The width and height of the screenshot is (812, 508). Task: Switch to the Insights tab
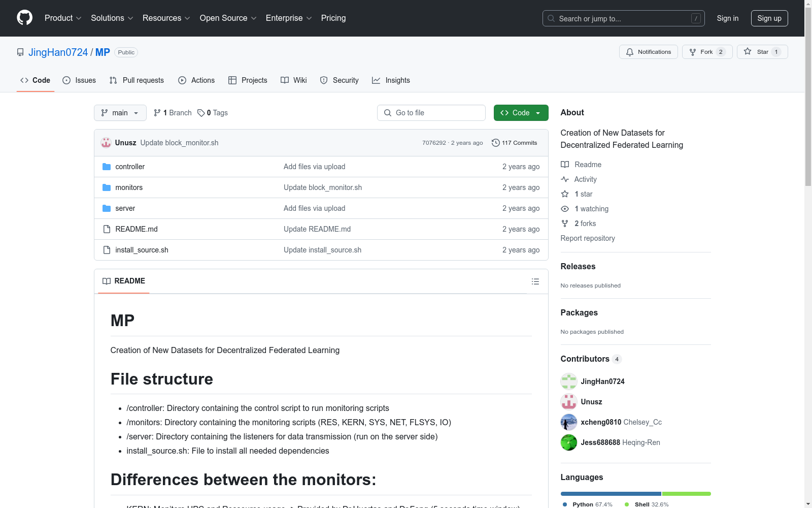[x=391, y=80]
